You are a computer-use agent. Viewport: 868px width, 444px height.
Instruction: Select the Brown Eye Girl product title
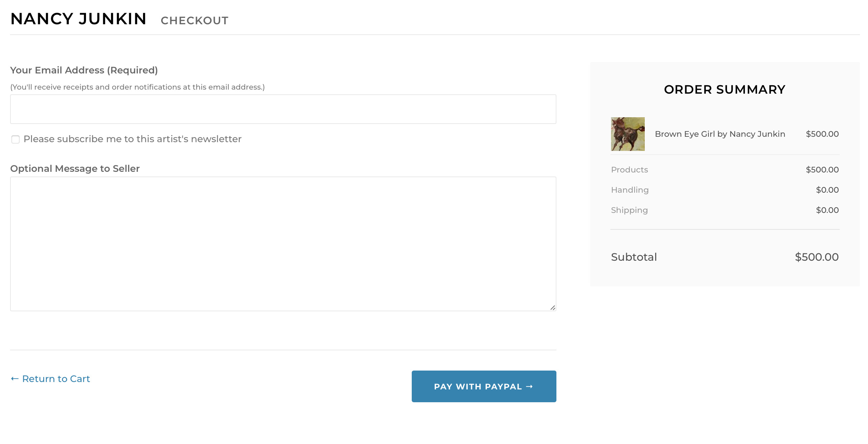click(x=720, y=134)
